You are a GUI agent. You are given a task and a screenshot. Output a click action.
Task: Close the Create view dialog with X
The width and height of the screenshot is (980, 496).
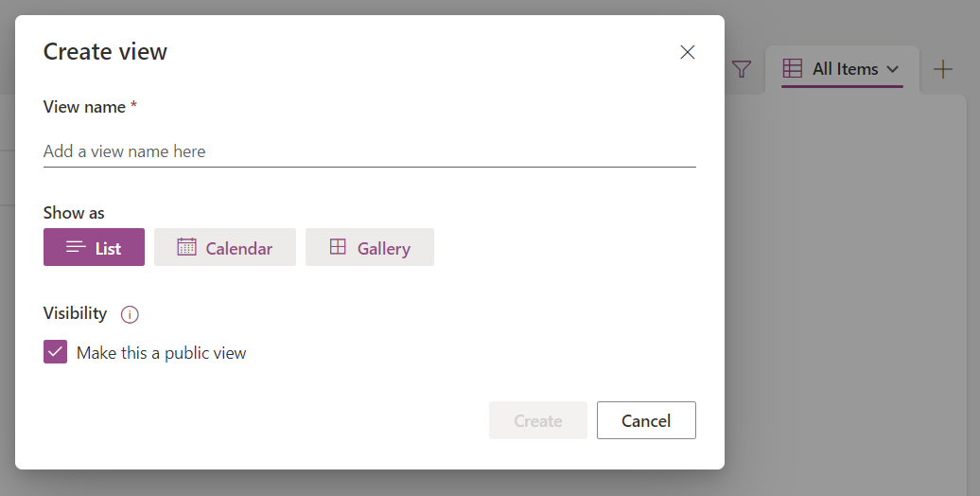click(x=688, y=52)
